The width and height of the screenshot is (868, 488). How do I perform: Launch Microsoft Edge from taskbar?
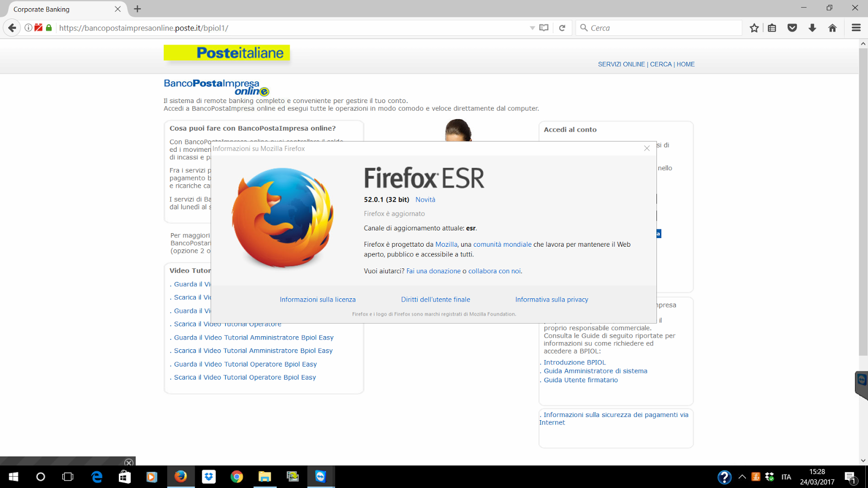click(x=97, y=477)
